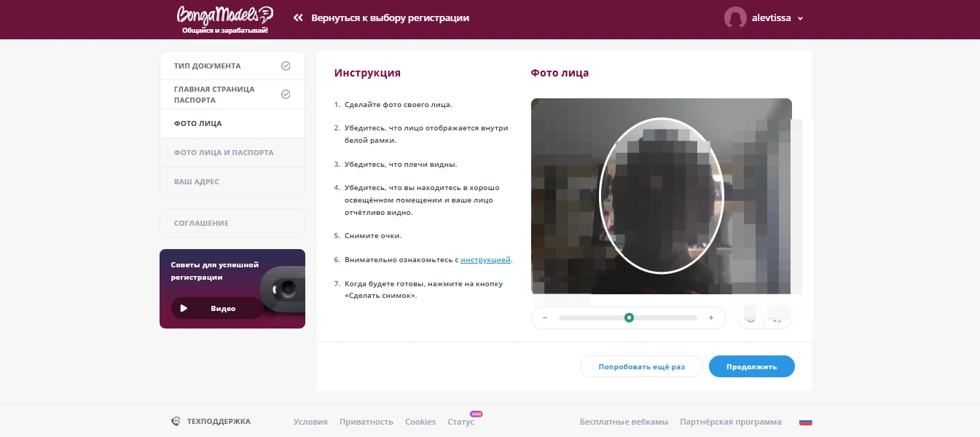
Task: Click the green zoom slider handle
Action: 629,318
